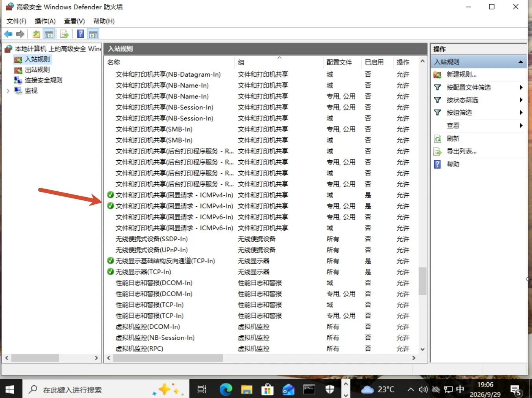Open Outlook from the taskbar

click(x=288, y=389)
